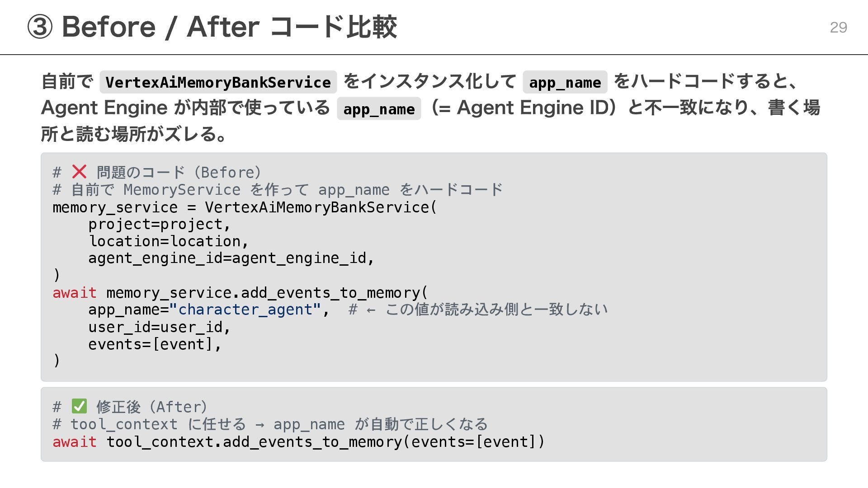Viewport: 868px width, 488px height.
Task: Click the agent_engine_id=agent_engine_id argument line
Action: click(231, 258)
